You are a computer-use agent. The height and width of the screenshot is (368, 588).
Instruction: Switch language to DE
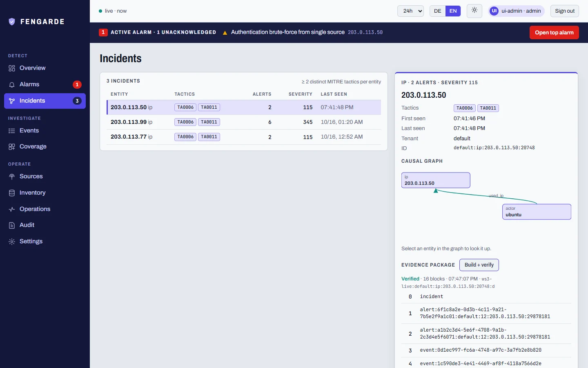click(x=437, y=11)
